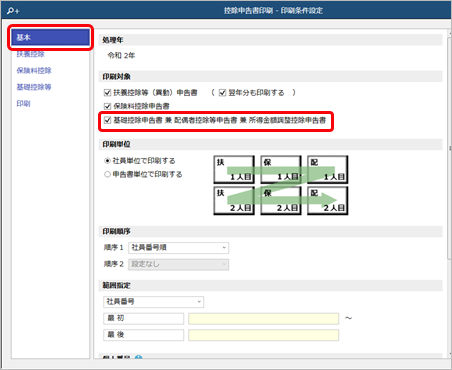Toggle 保険料控除申告書 checkbox
452x370 pixels.
107,106
